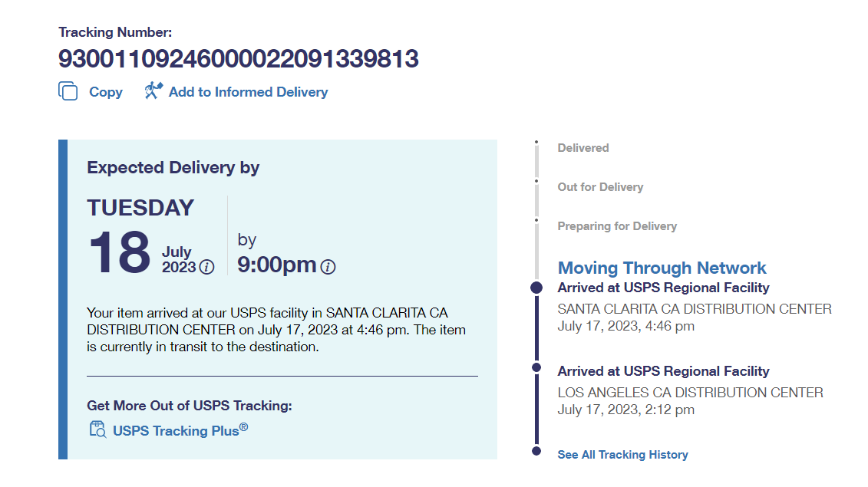Click the Delivered step label
The image size is (868, 487).
(x=583, y=148)
